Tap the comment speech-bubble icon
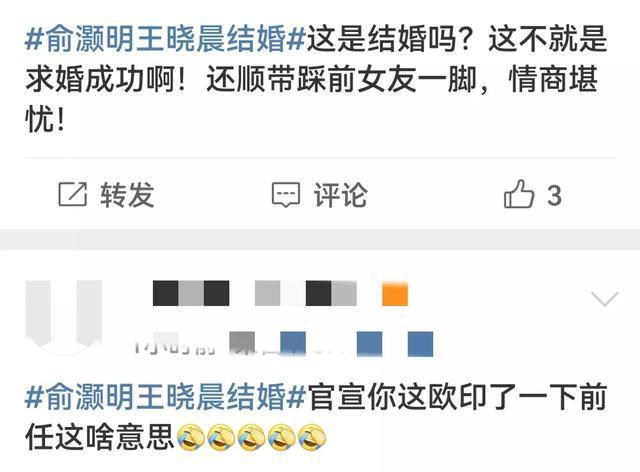The image size is (640, 472). click(x=286, y=195)
